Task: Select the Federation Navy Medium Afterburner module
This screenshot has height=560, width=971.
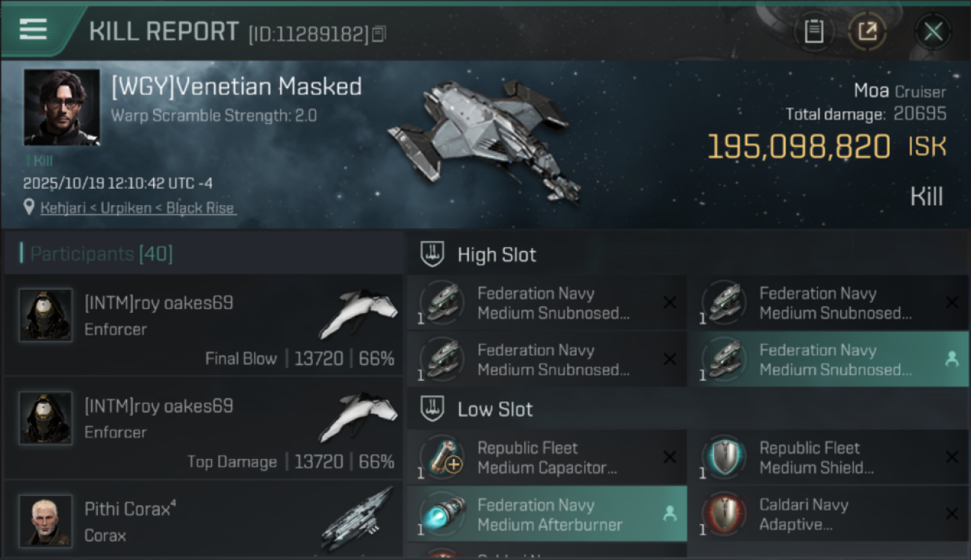Action: [x=549, y=514]
